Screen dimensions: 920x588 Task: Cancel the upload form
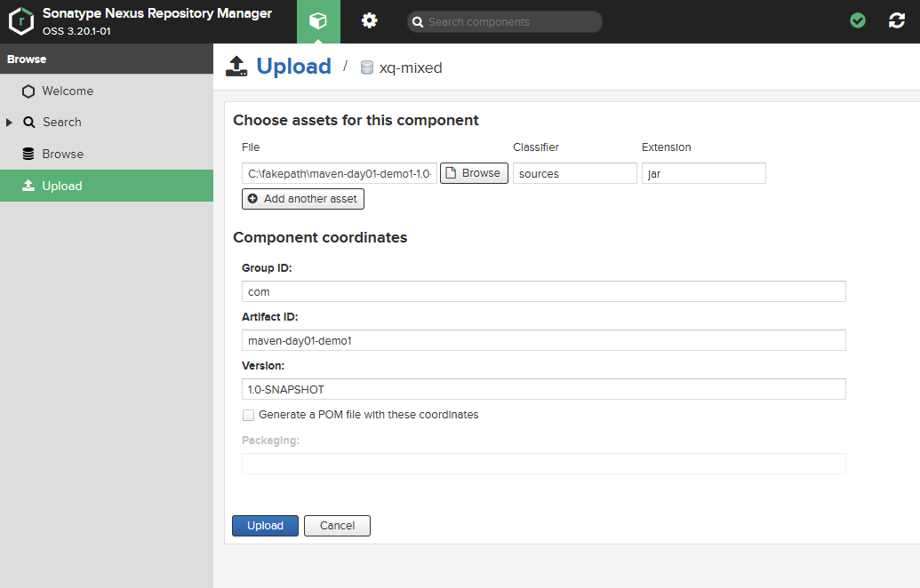(337, 525)
